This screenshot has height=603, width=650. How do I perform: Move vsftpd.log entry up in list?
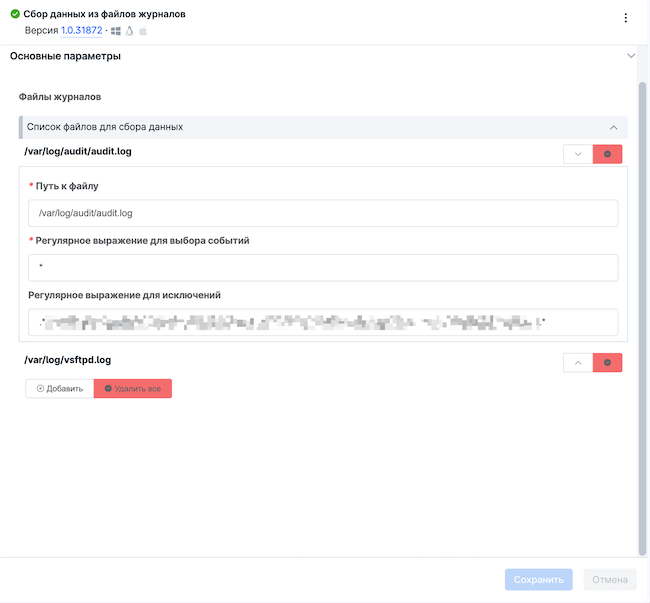578,362
